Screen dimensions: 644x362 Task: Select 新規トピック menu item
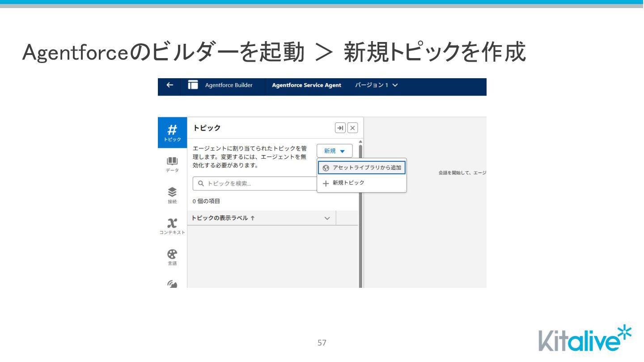pos(362,183)
